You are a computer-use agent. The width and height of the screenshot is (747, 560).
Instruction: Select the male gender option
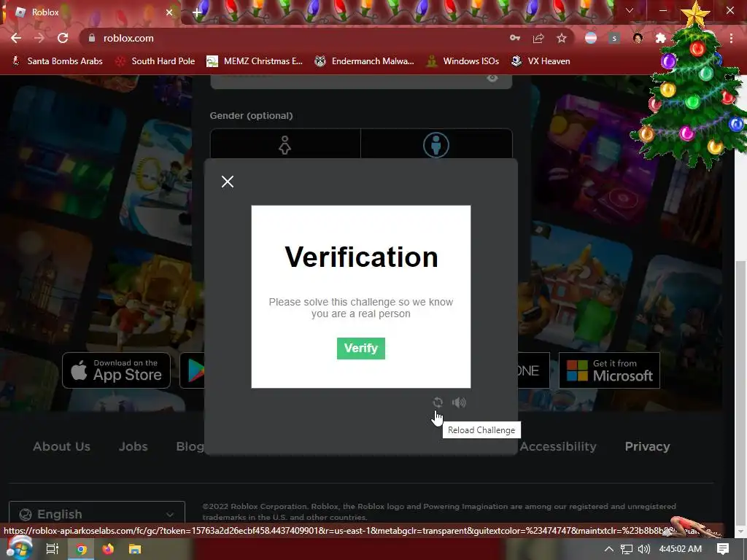436,145
